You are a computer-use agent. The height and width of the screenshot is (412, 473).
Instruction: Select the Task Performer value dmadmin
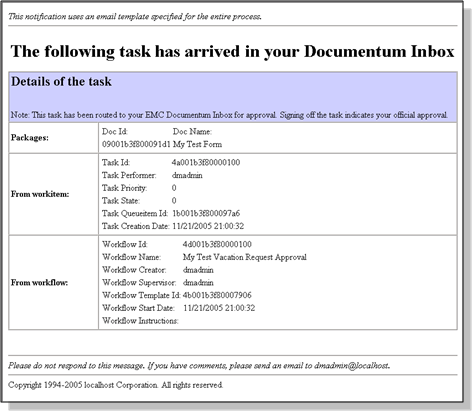tap(187, 175)
